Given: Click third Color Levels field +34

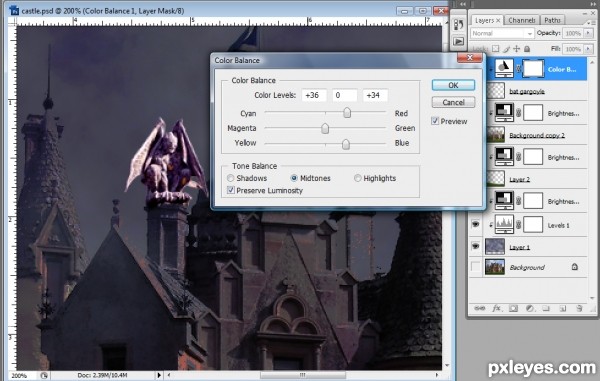Looking at the screenshot, I should [x=375, y=95].
